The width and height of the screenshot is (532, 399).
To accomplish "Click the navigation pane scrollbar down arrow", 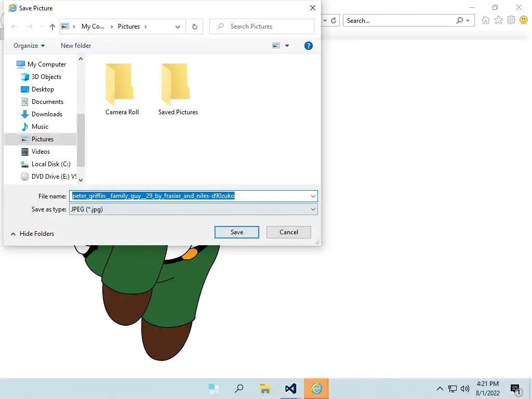I will pos(81,180).
